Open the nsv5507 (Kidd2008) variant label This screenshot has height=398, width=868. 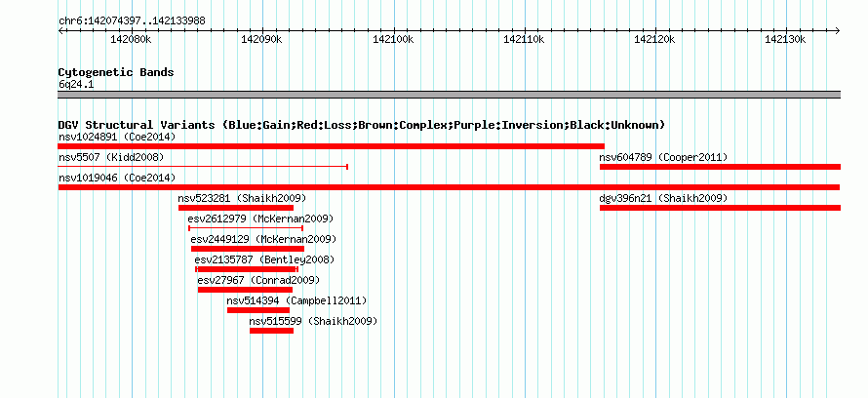click(x=111, y=157)
